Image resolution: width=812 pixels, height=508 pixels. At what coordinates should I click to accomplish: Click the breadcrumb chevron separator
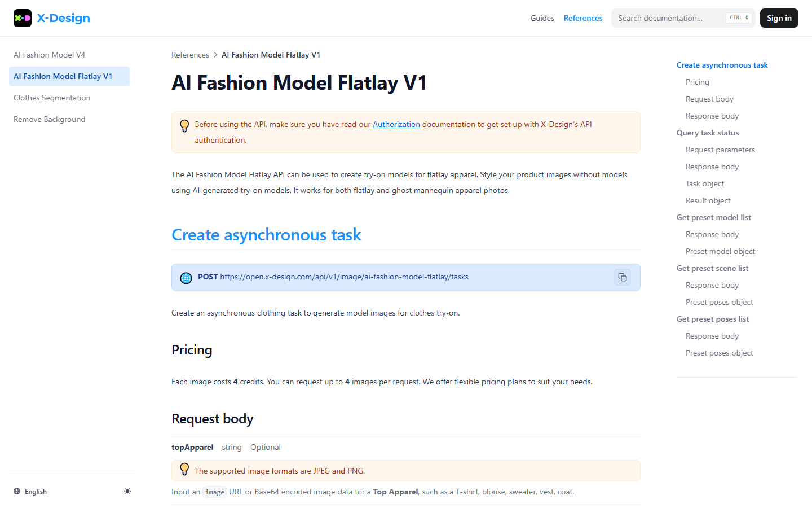point(215,55)
